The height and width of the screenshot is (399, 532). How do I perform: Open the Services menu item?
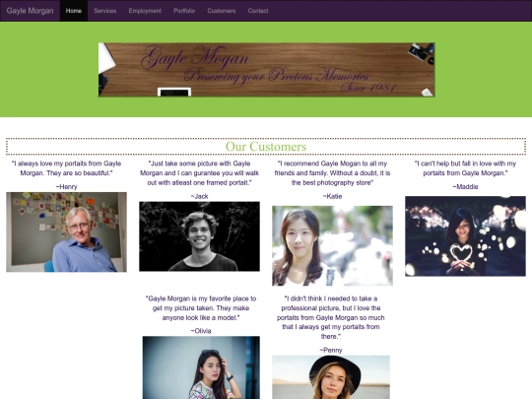105,11
